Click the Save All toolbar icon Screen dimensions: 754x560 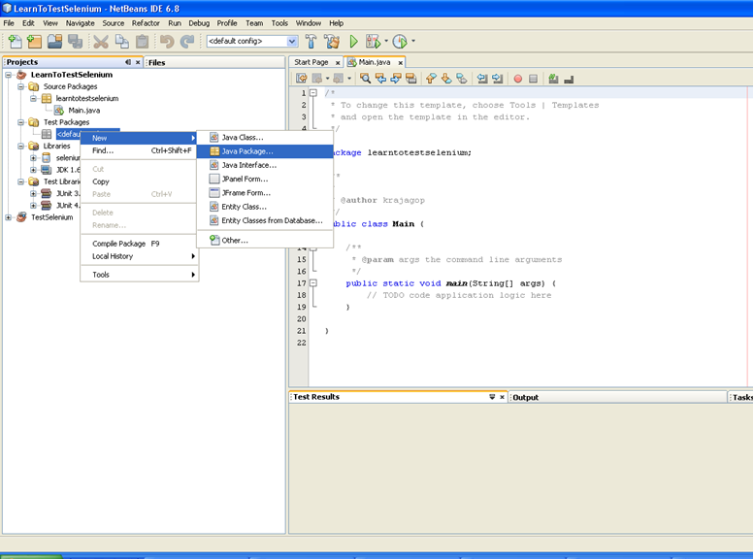coord(75,42)
